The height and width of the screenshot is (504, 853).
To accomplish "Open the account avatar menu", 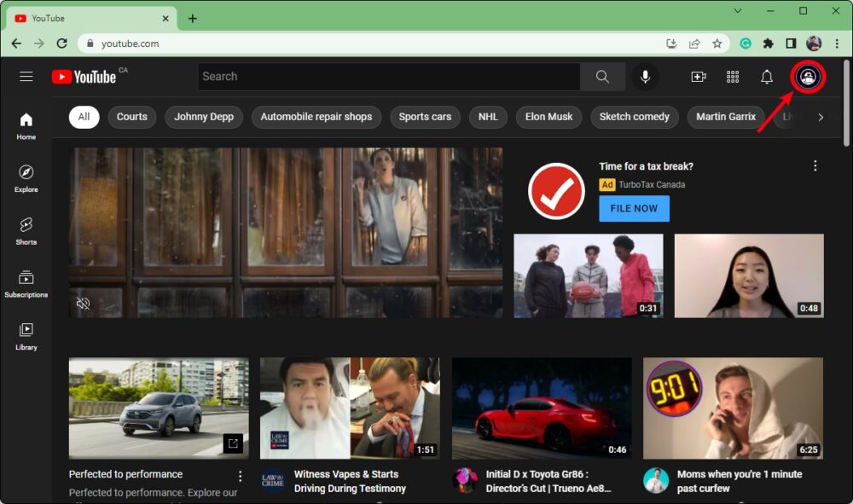I will coord(808,77).
